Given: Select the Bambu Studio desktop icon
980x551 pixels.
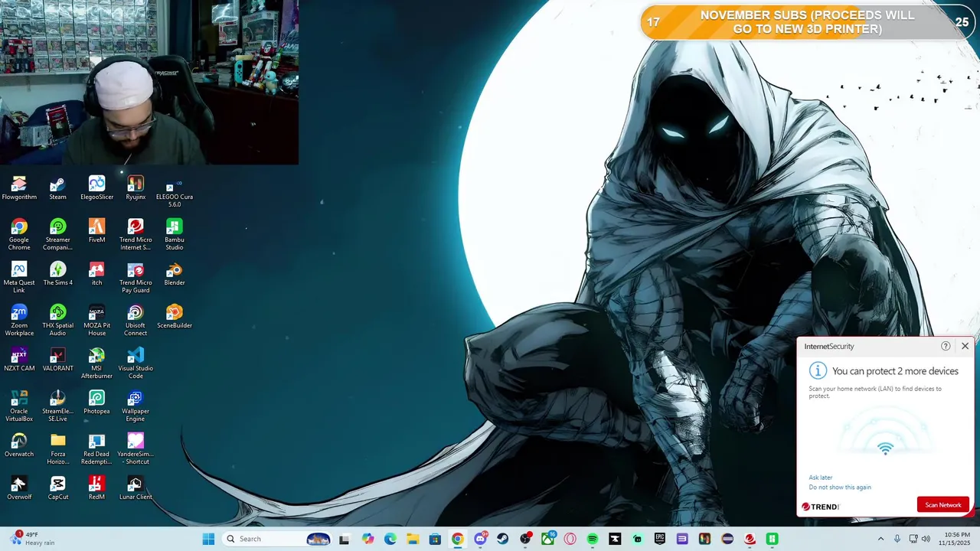Looking at the screenshot, I should [x=175, y=235].
